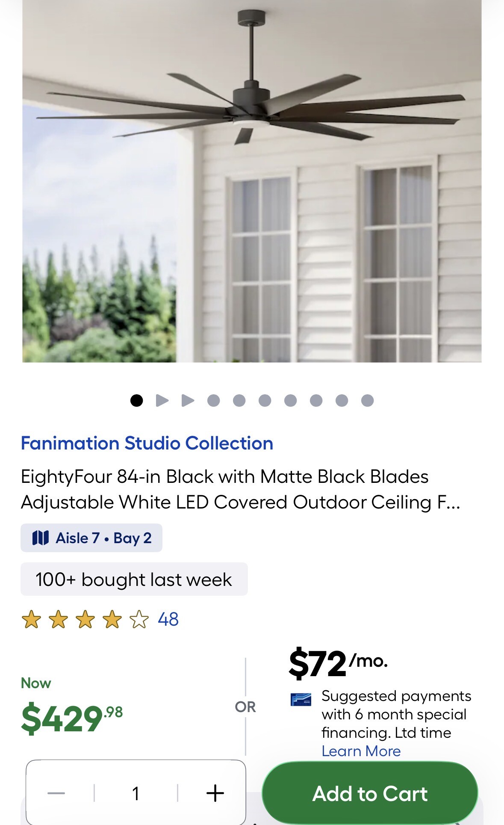This screenshot has height=825, width=504.
Task: Tap the active first carousel dot
Action: click(136, 401)
